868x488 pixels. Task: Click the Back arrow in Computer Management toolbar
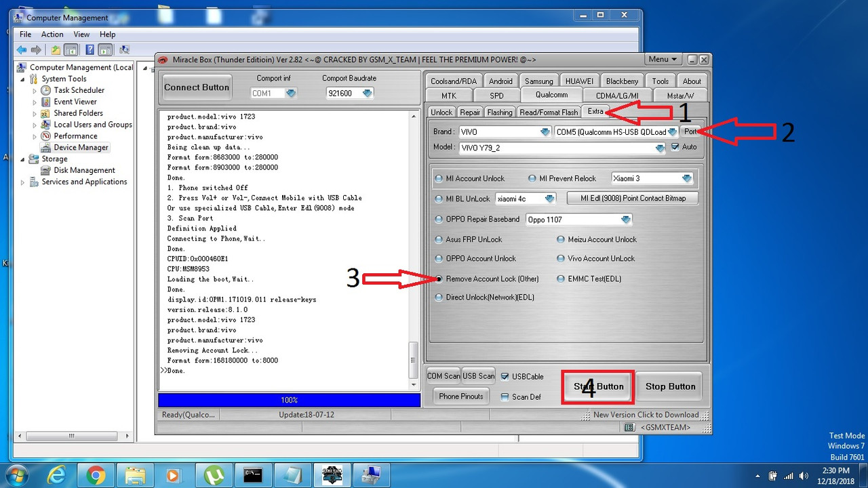[x=22, y=49]
